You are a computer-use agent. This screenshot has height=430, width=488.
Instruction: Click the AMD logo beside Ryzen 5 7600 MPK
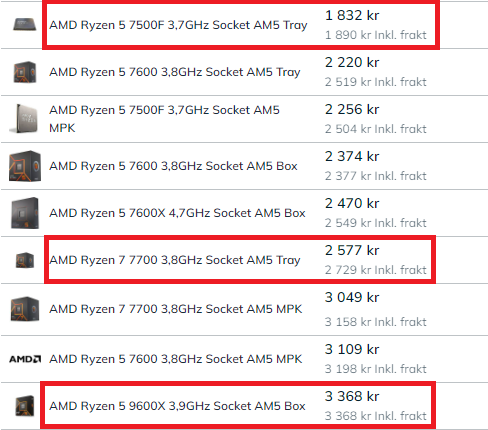click(x=25, y=359)
